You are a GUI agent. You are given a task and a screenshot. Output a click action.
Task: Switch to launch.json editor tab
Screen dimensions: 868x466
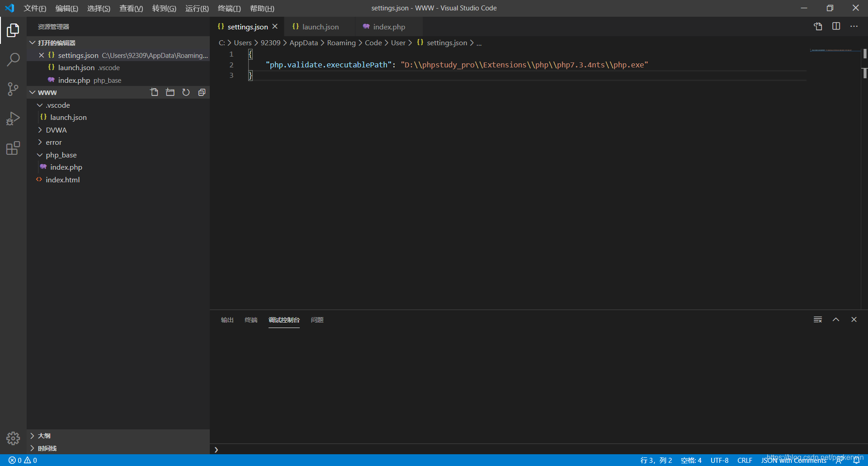320,27
